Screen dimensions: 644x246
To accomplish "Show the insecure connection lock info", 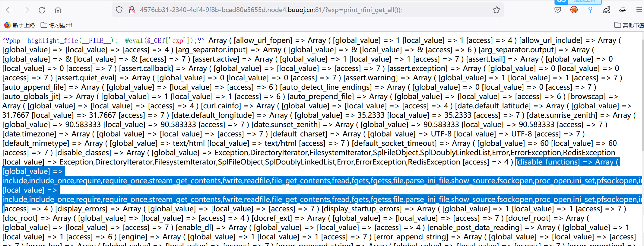I will pyautogui.click(x=132, y=10).
